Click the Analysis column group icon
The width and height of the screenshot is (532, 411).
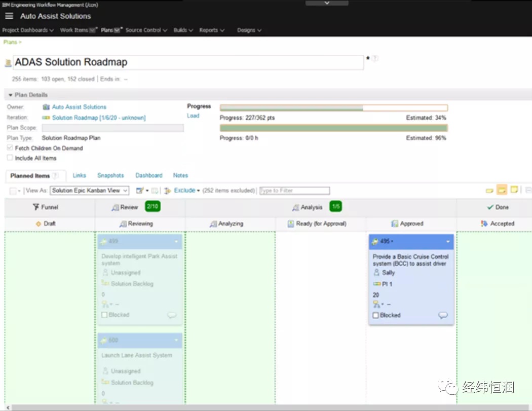295,207
